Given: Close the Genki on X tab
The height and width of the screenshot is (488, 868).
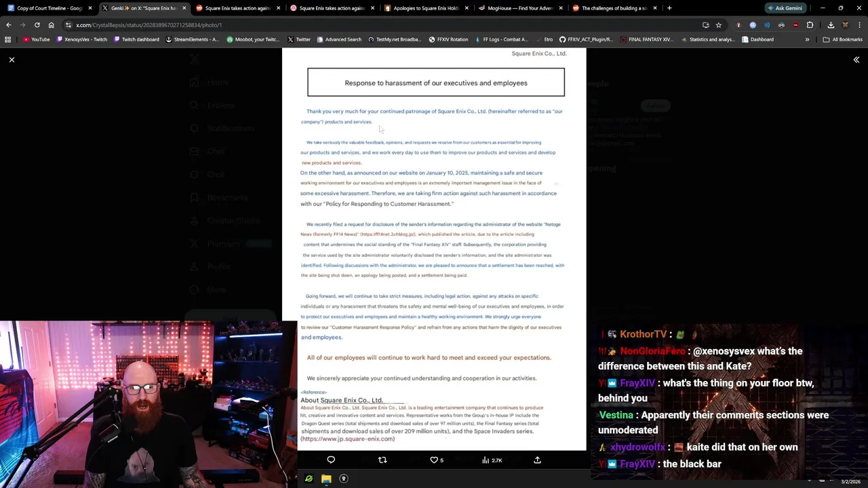Looking at the screenshot, I should coord(184,8).
